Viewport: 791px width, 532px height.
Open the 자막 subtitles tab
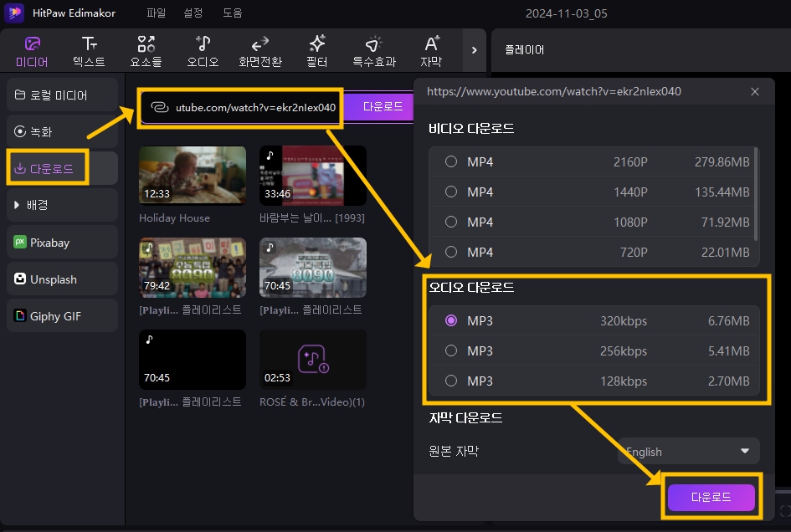(431, 51)
